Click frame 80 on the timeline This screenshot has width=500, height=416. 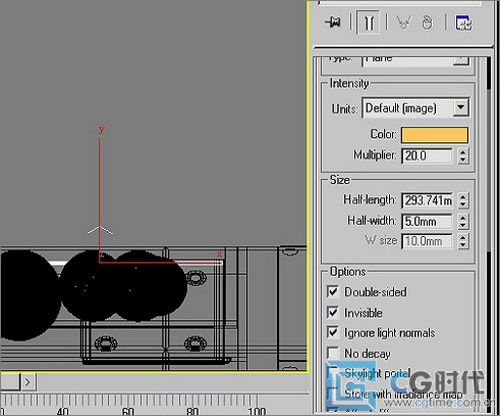coord(193,411)
